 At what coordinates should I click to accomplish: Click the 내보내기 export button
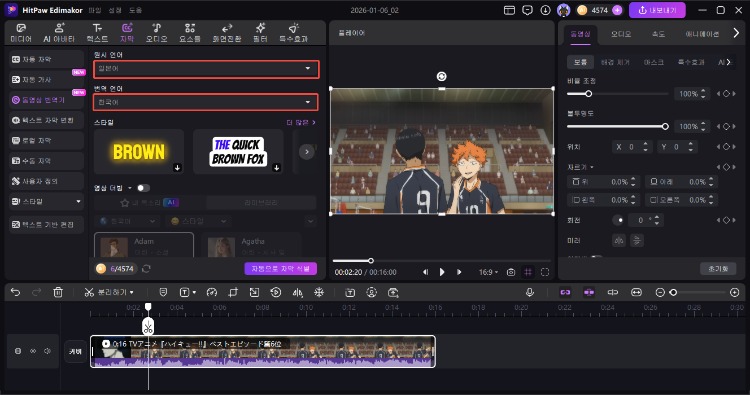[x=657, y=10]
